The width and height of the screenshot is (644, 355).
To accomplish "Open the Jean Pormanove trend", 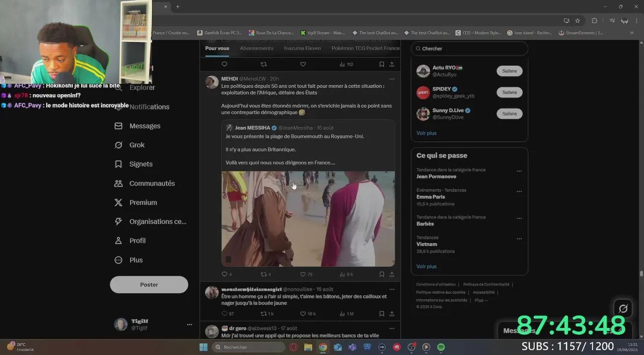I will pyautogui.click(x=436, y=177).
